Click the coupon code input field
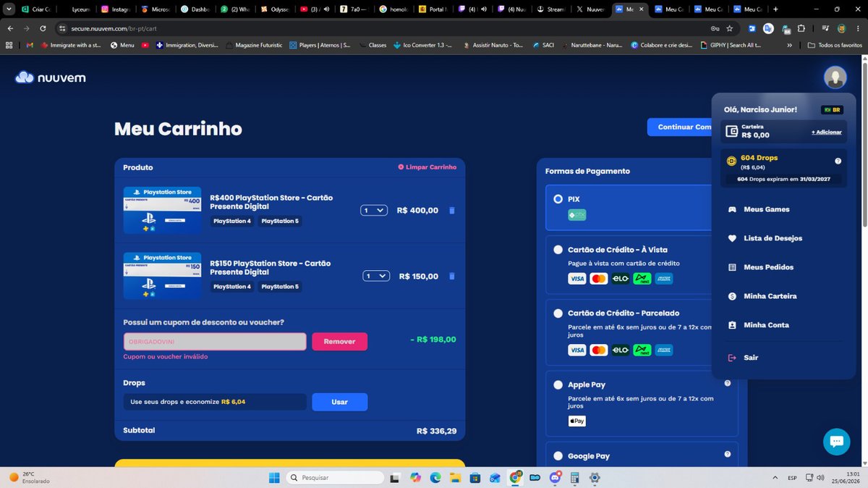This screenshot has height=488, width=868. 215,341
